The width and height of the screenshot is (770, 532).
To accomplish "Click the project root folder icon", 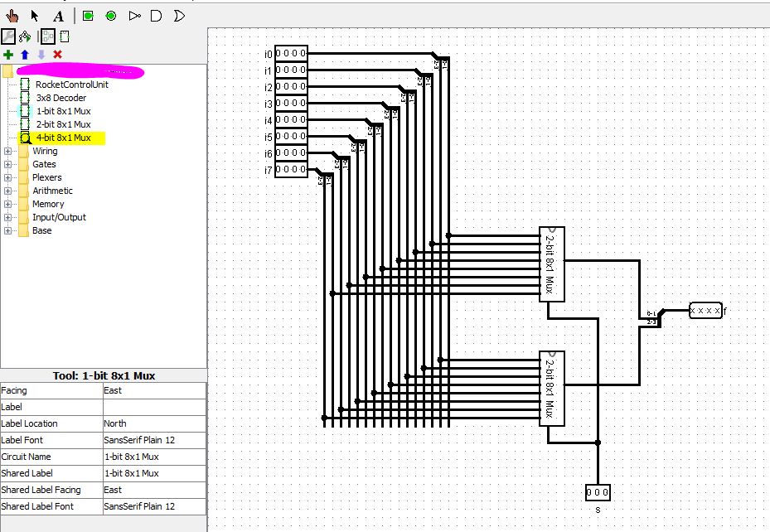I will (x=7, y=71).
